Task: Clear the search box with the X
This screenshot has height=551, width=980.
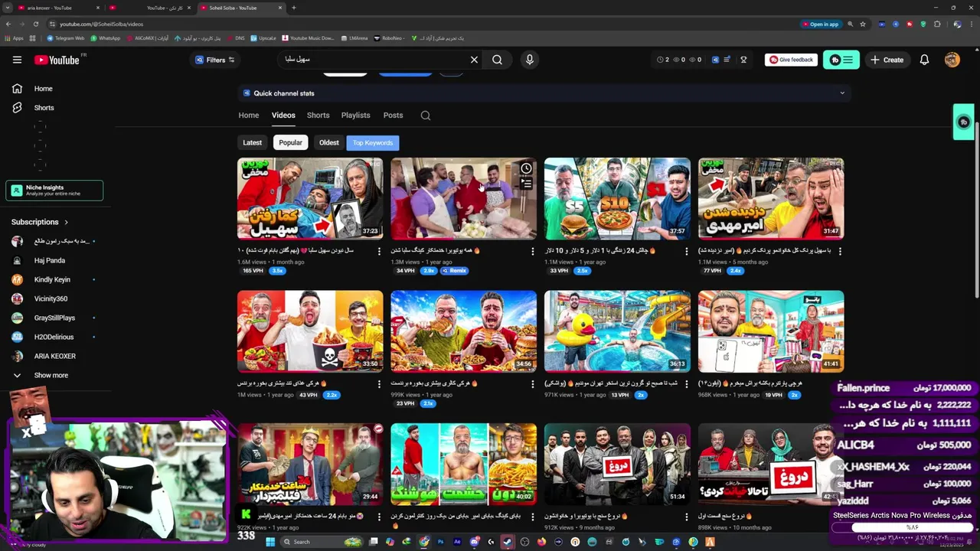Action: 474,60
